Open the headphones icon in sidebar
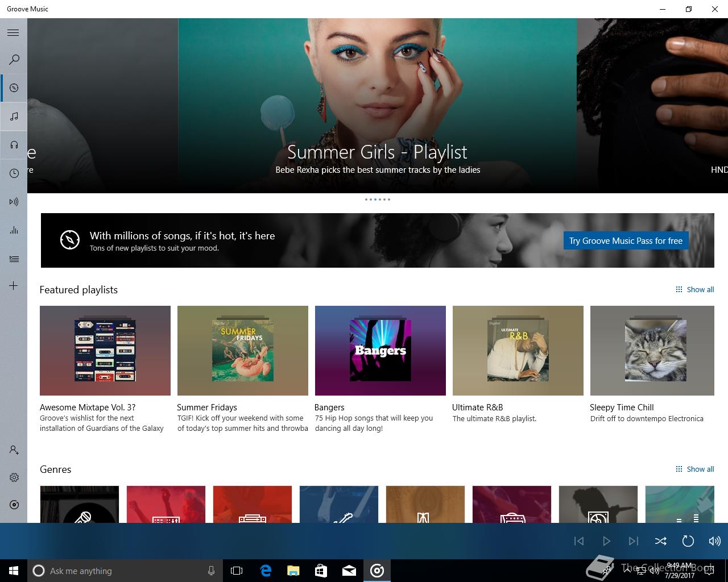The height and width of the screenshot is (582, 728). point(14,145)
